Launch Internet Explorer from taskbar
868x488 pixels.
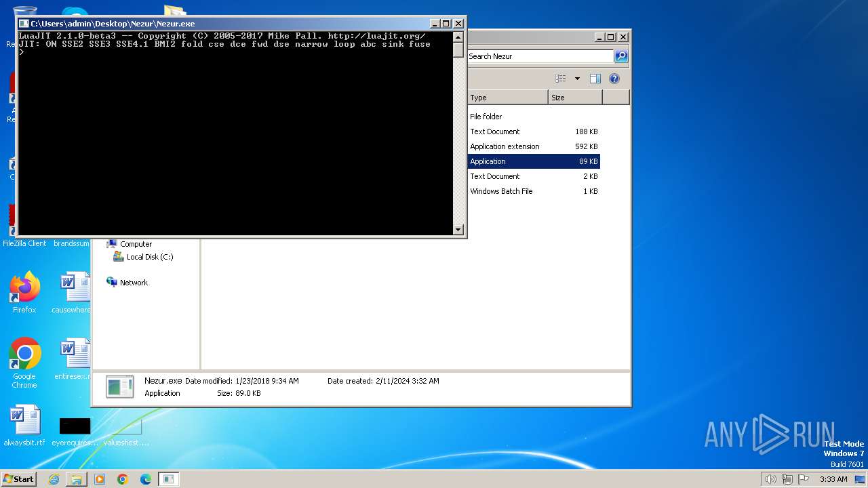tap(54, 479)
